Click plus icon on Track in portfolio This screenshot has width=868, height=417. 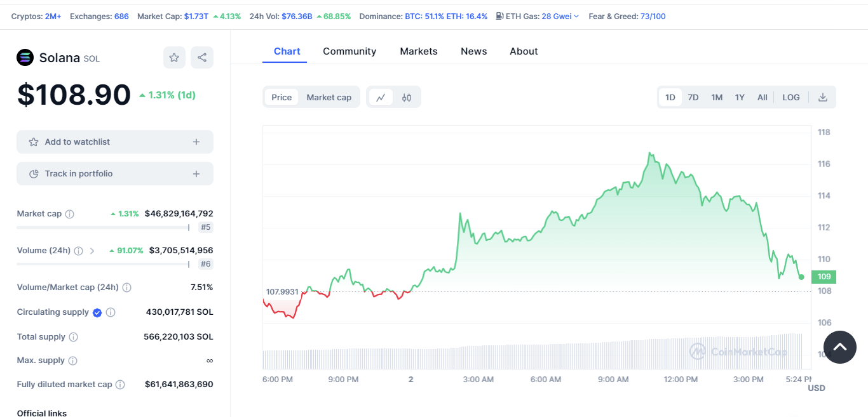click(196, 174)
